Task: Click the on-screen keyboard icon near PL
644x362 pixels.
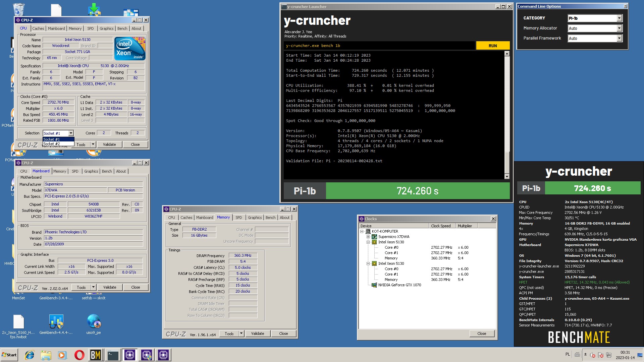Action: [x=577, y=354]
